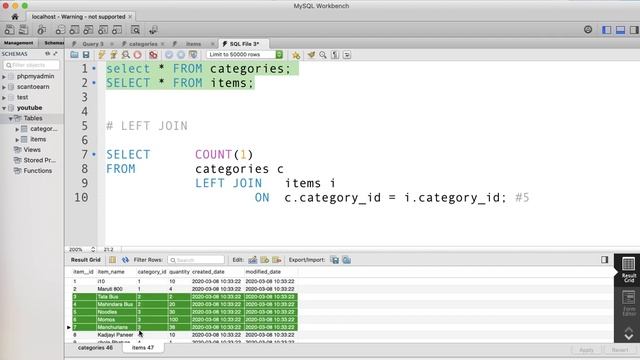Select Functions in schema tree
640x360 pixels.
38,171
